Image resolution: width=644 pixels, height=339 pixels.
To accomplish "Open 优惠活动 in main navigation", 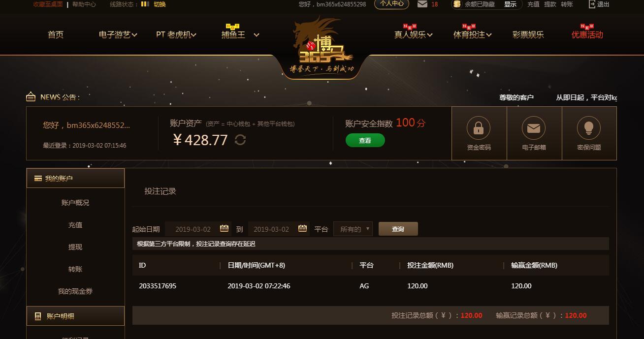I will click(x=587, y=34).
